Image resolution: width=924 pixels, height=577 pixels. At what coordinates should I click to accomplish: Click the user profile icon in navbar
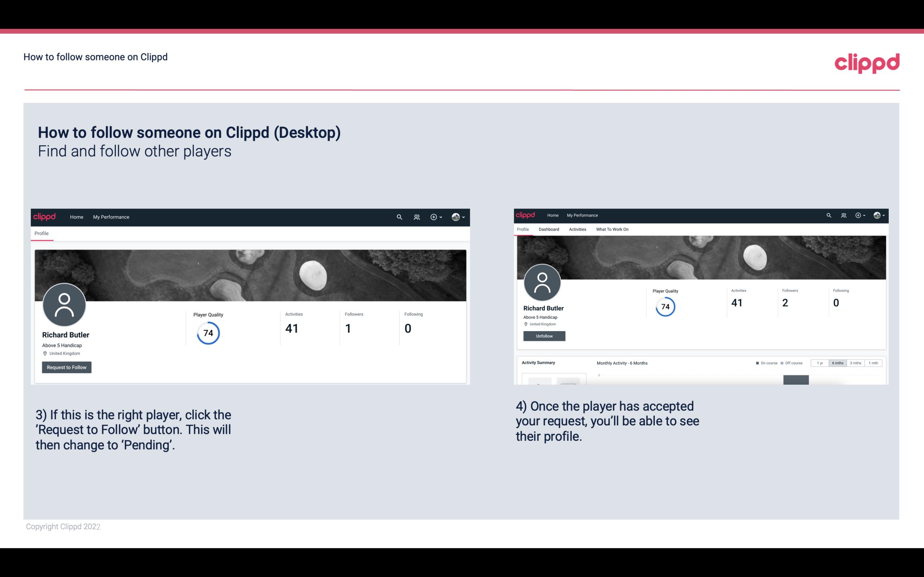(456, 217)
